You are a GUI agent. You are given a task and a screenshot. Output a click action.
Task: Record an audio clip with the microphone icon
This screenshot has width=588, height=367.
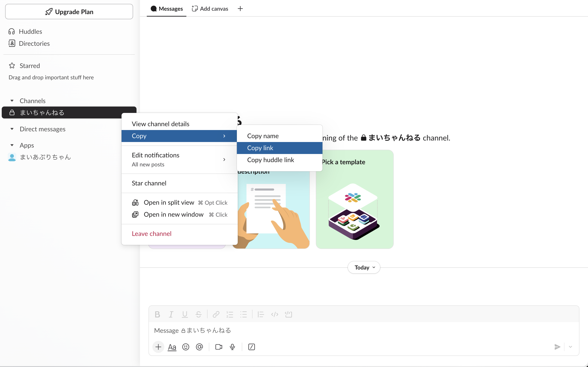(232, 347)
